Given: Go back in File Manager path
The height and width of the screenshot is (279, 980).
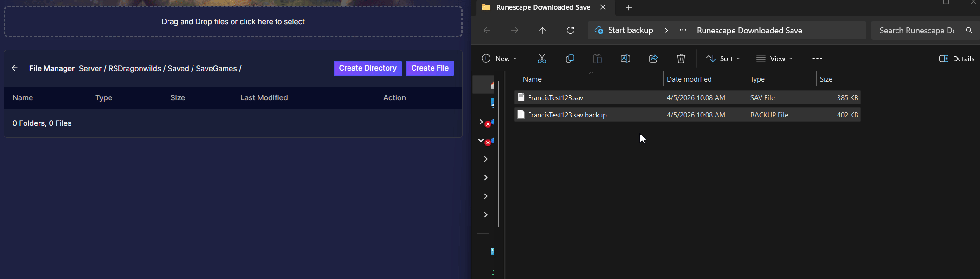Looking at the screenshot, I should point(15,68).
